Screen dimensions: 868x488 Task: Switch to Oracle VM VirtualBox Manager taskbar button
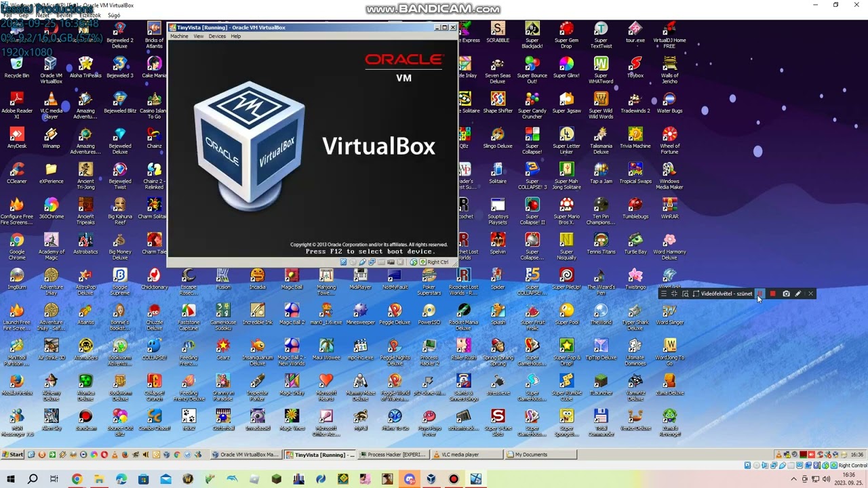pos(245,455)
